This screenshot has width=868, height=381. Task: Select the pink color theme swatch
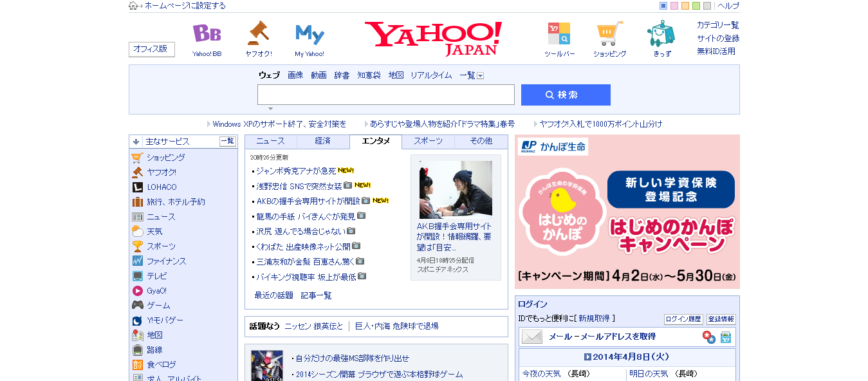(x=674, y=6)
